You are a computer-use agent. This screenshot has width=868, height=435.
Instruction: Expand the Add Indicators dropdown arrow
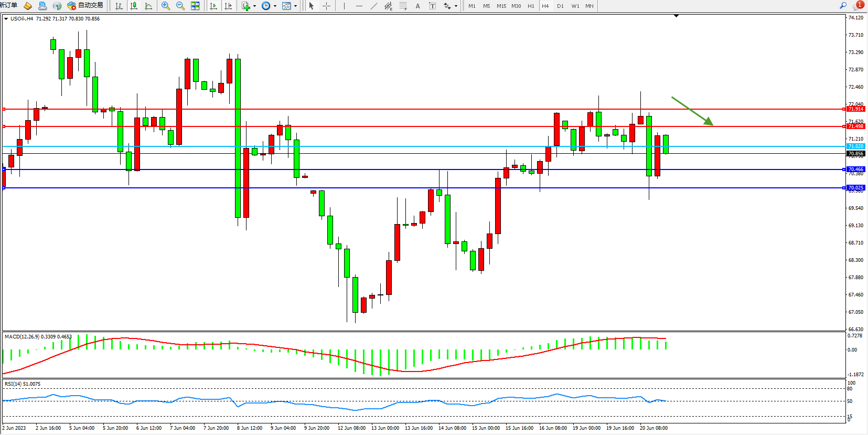coord(254,6)
